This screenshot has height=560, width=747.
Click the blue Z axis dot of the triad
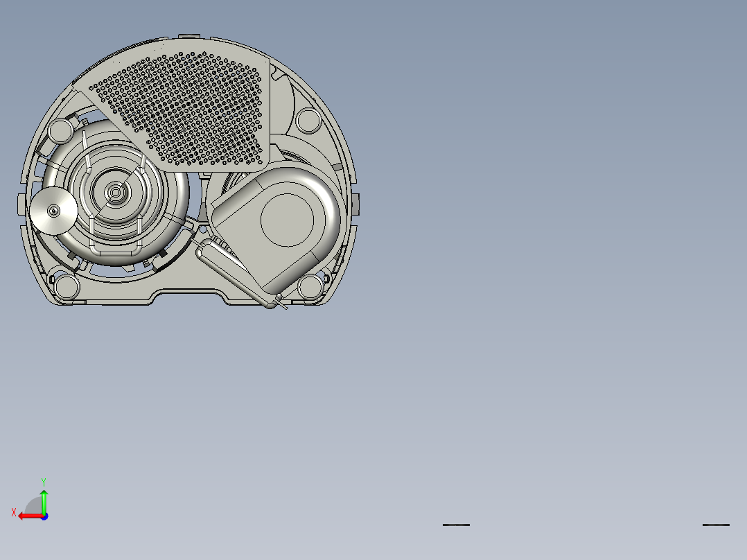[x=45, y=516]
